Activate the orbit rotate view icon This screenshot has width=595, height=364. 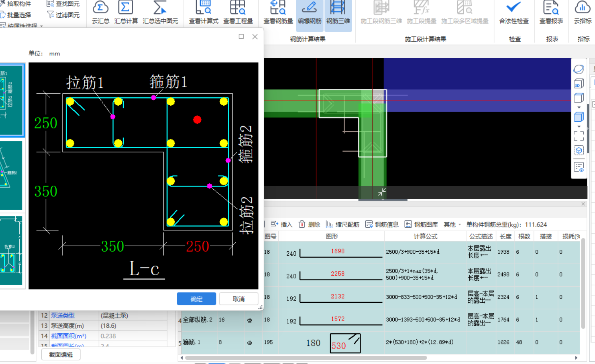pyautogui.click(x=579, y=69)
